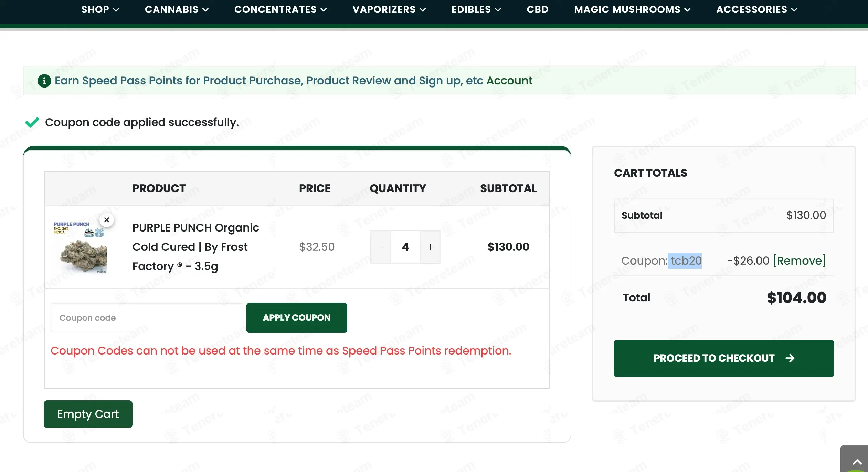Expand the Cannabis dropdown menu
Viewport: 868px width, 472px height.
[176, 9]
